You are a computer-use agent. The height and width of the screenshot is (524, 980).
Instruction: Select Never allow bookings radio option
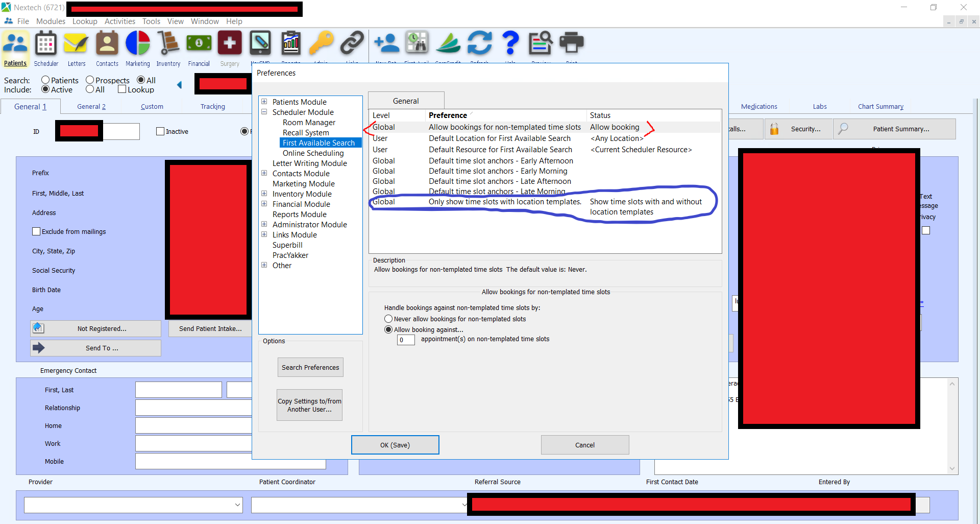click(388, 319)
